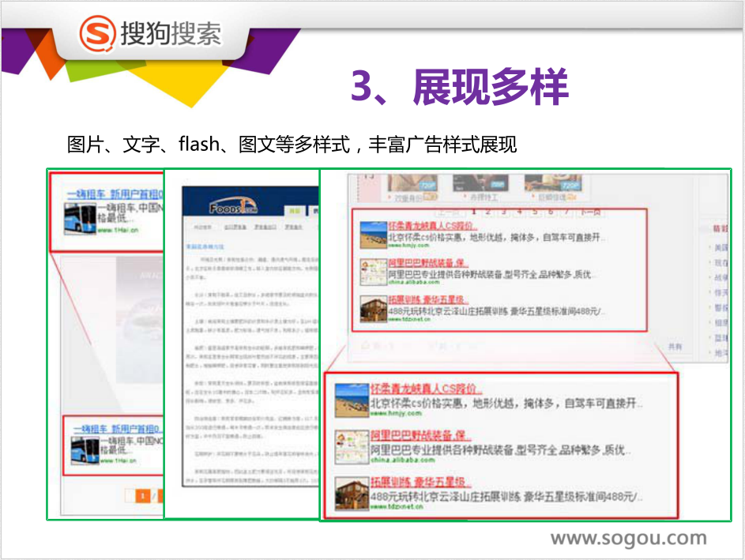This screenshot has height=560, width=745.
Task: Open 怀柔青龙峡真人CS降价 in the enlarged callout
Action: click(426, 389)
